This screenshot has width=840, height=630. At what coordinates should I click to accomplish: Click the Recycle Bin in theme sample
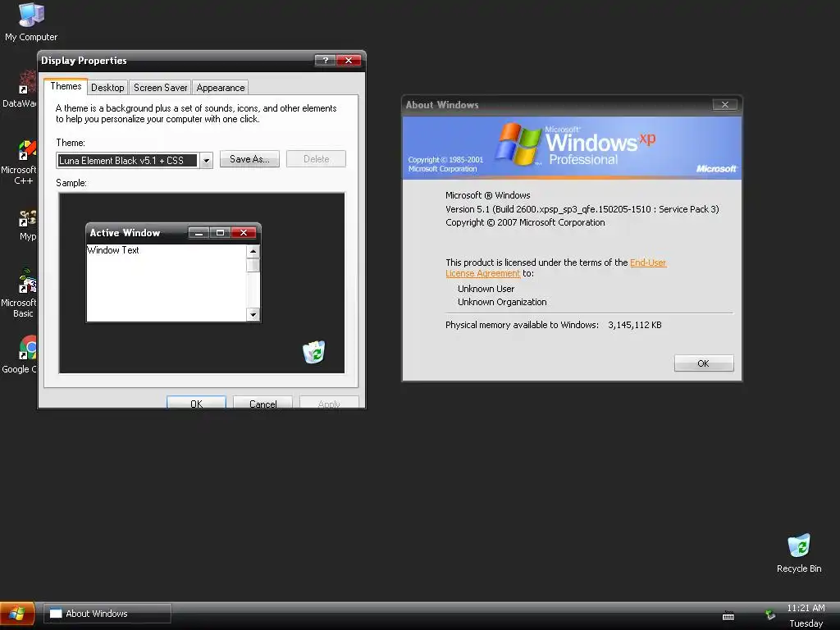tap(314, 352)
